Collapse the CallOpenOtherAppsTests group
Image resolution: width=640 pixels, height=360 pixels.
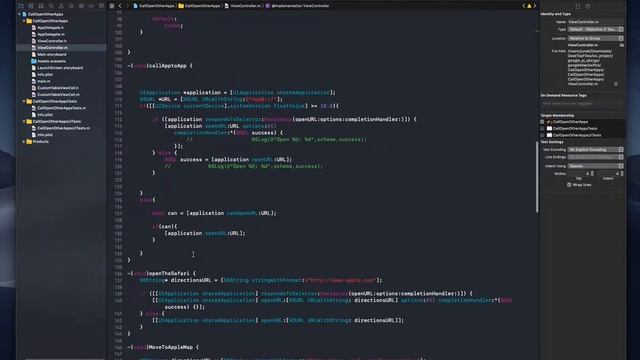(x=24, y=101)
